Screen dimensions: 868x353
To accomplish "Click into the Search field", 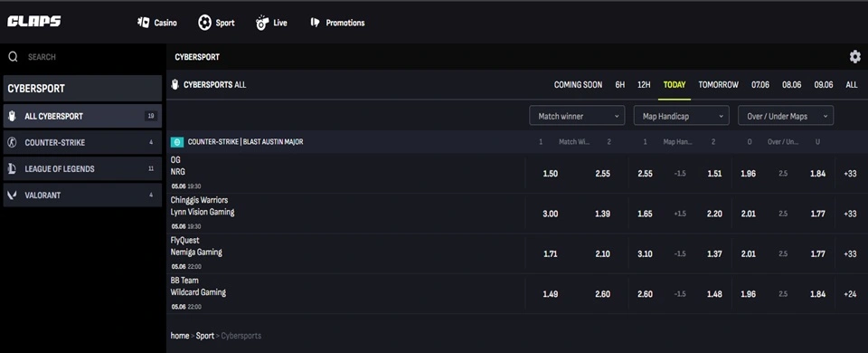I will click(82, 56).
